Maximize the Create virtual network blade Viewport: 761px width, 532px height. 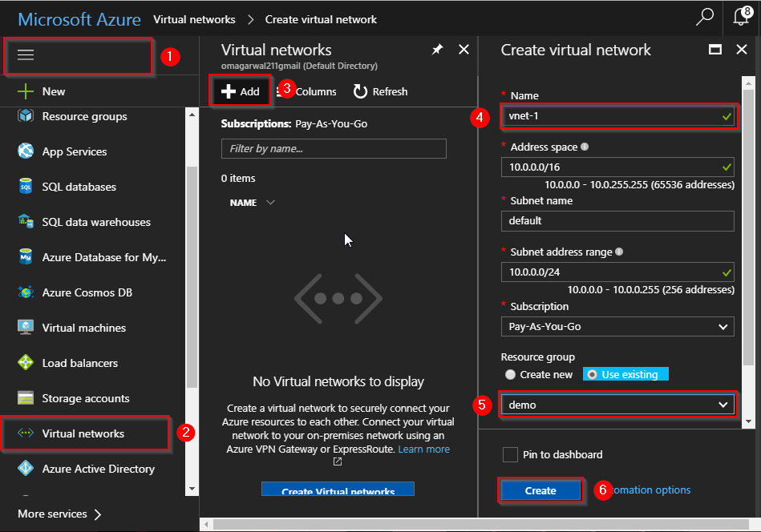point(715,49)
